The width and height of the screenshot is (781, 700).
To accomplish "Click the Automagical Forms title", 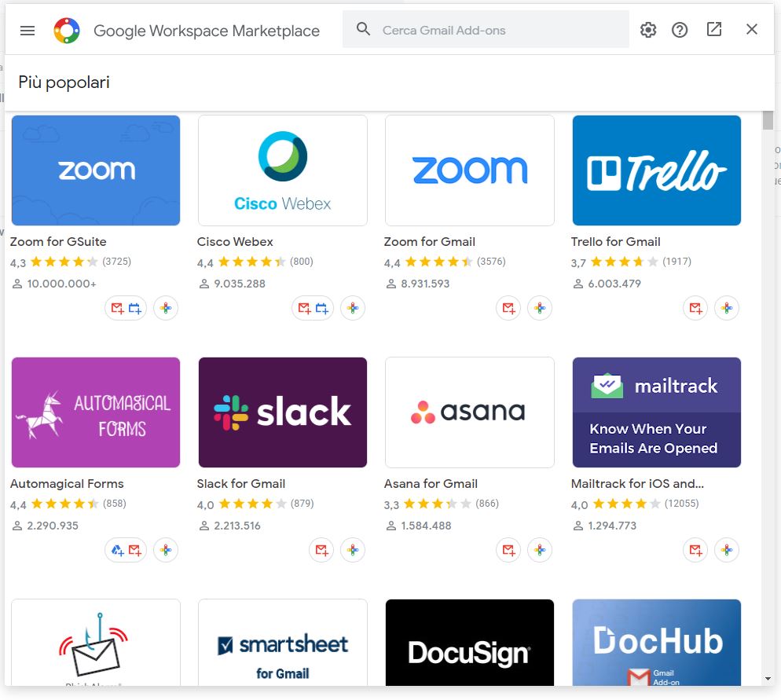I will click(67, 484).
